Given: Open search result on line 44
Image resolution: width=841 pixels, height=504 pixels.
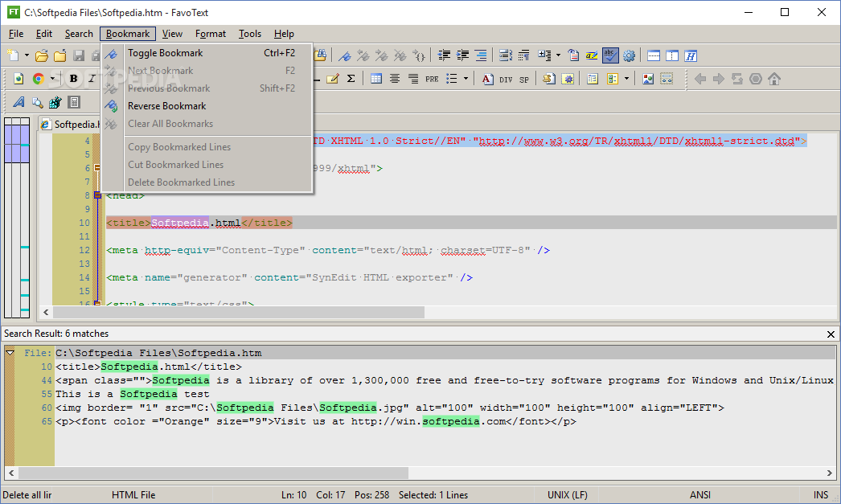Looking at the screenshot, I should tap(445, 381).
